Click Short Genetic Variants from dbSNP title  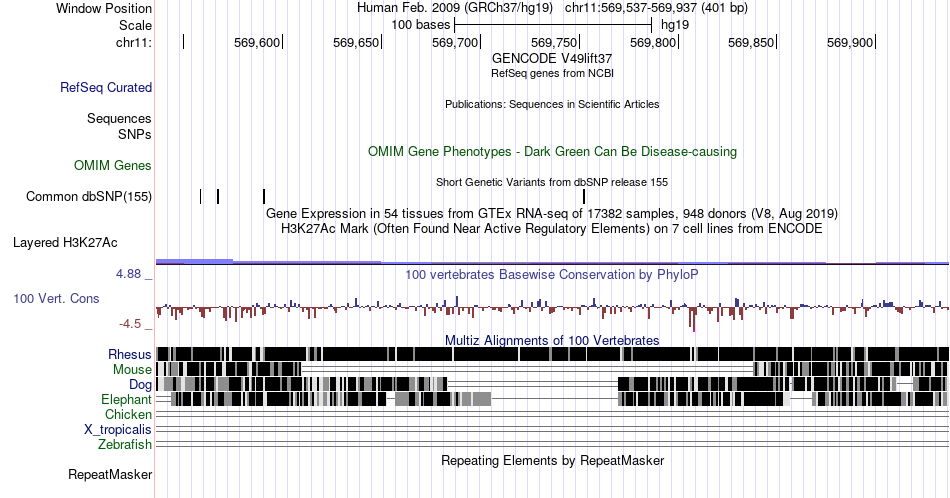click(x=552, y=182)
